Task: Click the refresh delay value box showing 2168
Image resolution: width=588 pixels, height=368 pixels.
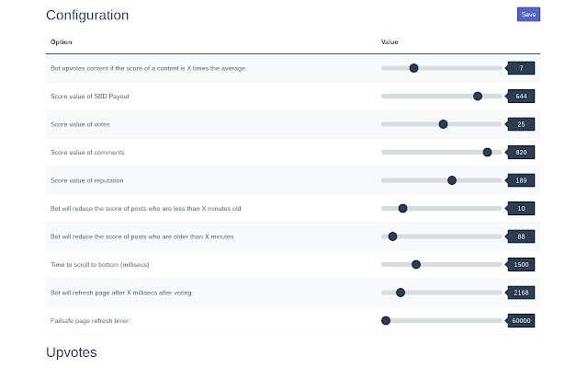Action: [x=521, y=293]
